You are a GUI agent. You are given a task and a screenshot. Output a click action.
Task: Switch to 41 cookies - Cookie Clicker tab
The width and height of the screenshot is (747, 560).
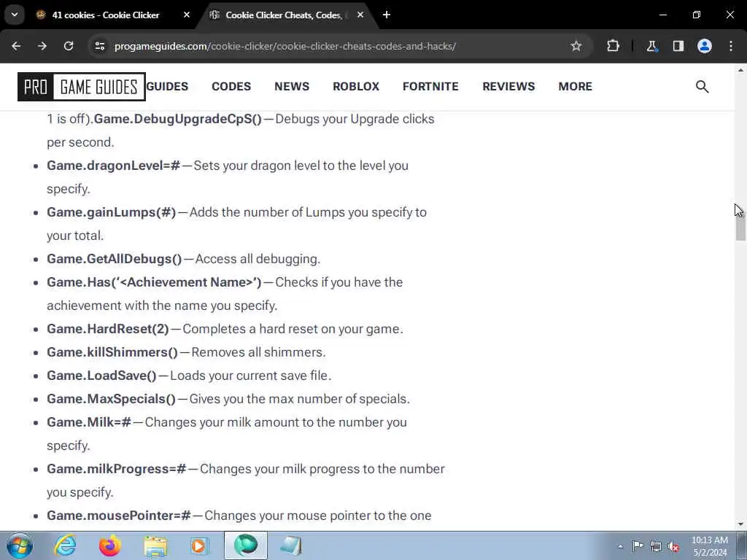point(106,15)
